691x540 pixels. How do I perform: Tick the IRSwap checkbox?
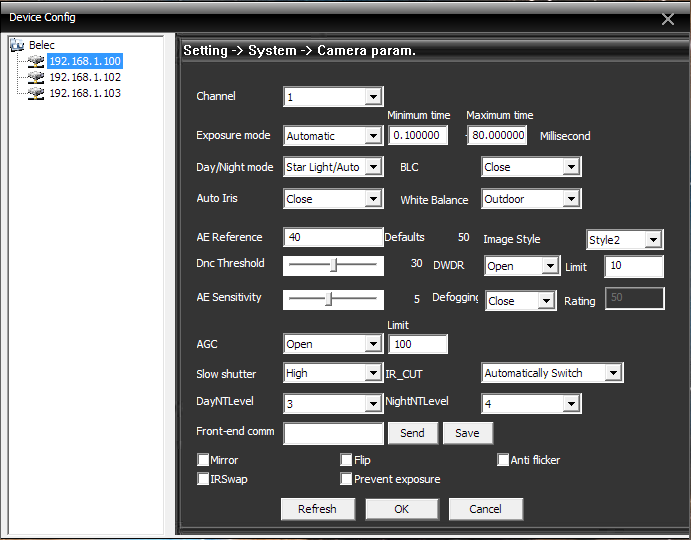point(203,479)
